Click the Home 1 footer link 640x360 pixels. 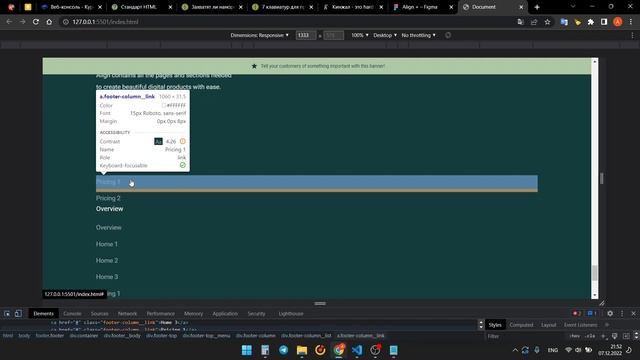(107, 244)
